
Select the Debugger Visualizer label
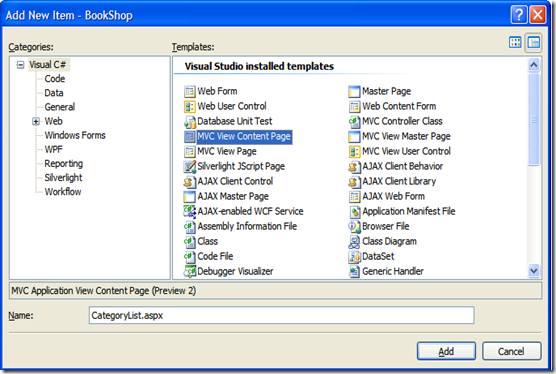pyautogui.click(x=235, y=272)
